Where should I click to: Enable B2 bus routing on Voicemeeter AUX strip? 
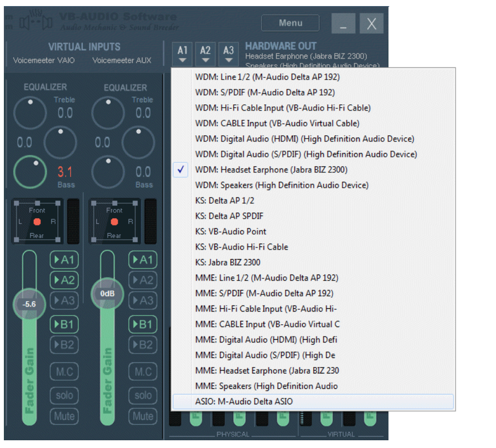click(143, 345)
